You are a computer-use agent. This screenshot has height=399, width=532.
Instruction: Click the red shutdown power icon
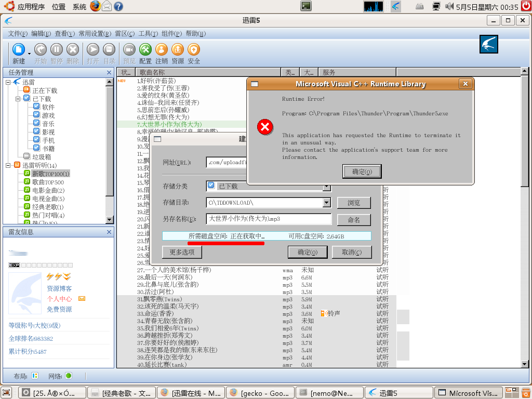tap(526, 6)
